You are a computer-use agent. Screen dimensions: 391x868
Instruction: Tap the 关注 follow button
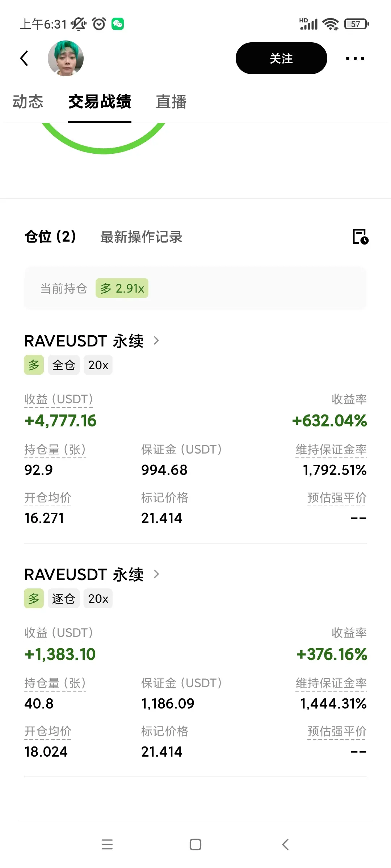[x=281, y=58]
